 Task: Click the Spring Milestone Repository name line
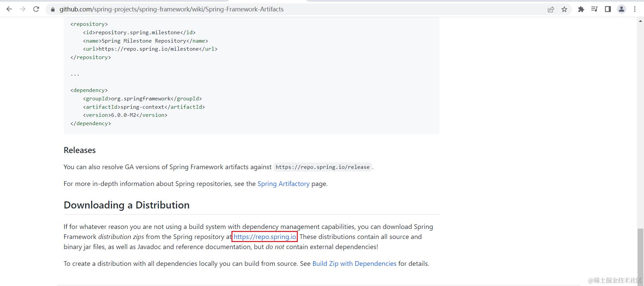[146, 41]
